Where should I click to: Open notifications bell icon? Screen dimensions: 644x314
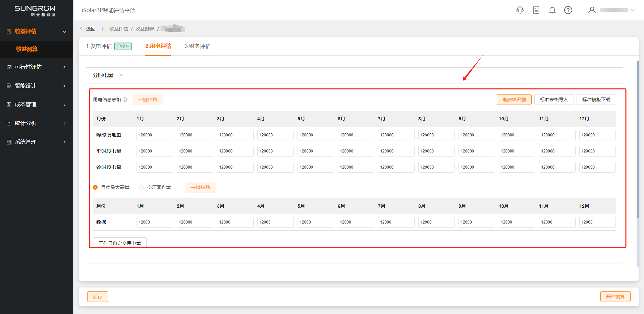point(552,10)
